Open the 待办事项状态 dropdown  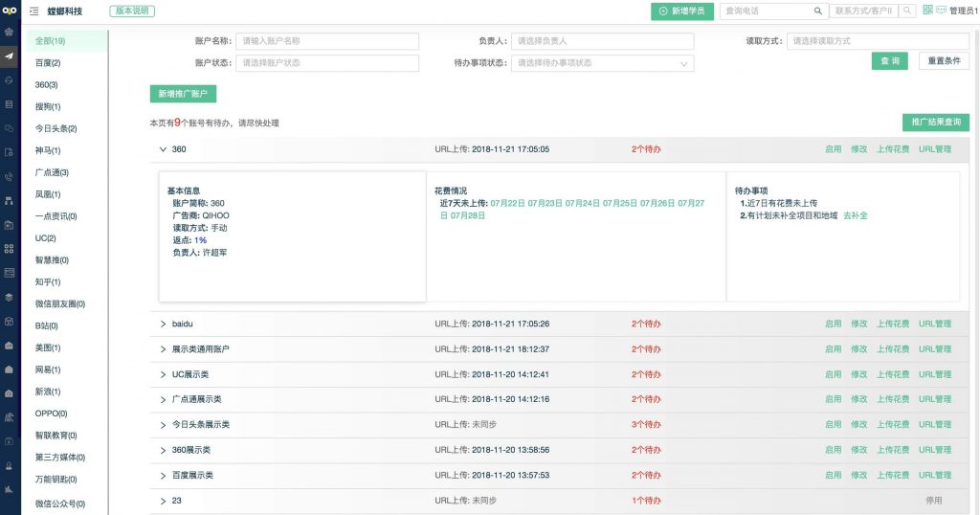(x=605, y=63)
